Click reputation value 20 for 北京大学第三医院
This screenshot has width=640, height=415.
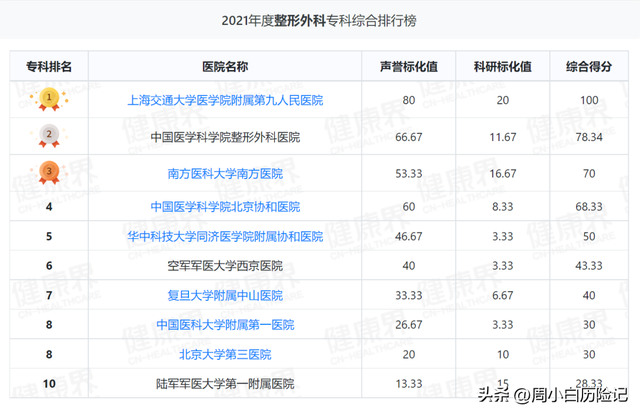[x=409, y=354]
